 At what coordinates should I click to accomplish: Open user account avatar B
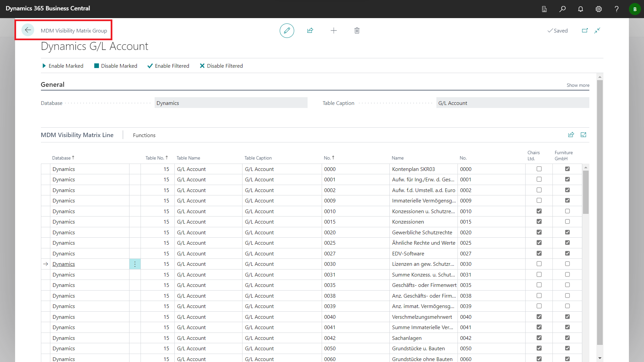(x=635, y=9)
